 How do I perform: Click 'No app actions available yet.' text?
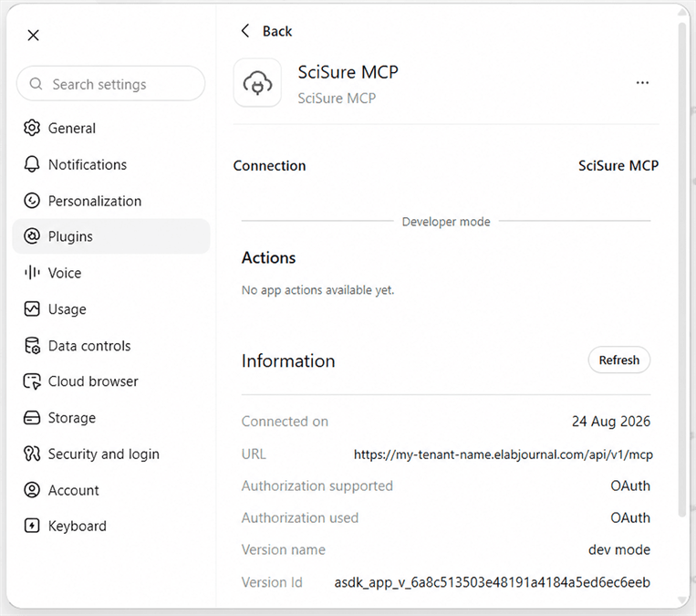click(317, 290)
